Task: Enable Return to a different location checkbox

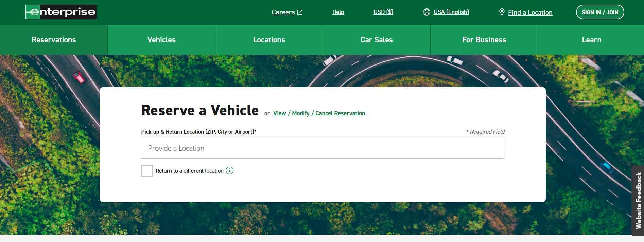Action: click(x=147, y=171)
